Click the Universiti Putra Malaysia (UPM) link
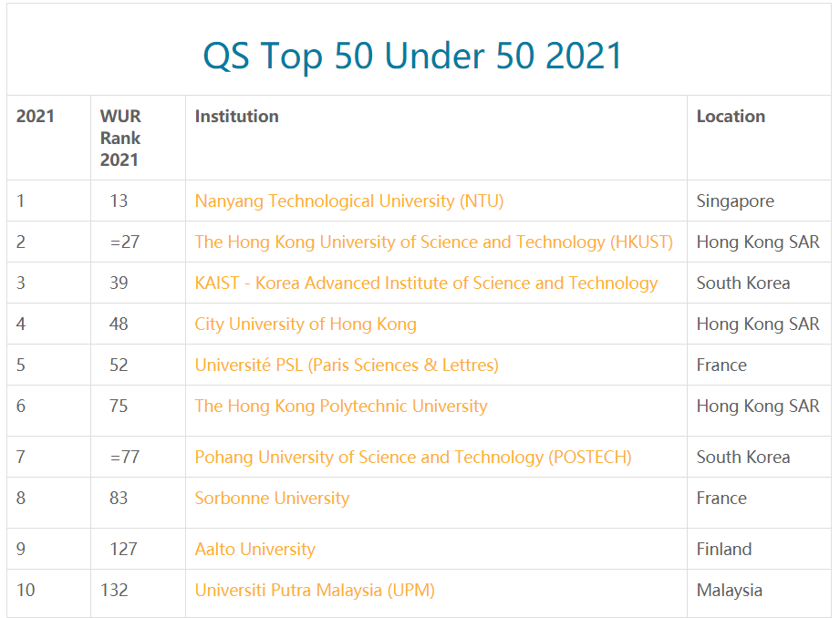 [x=315, y=590]
